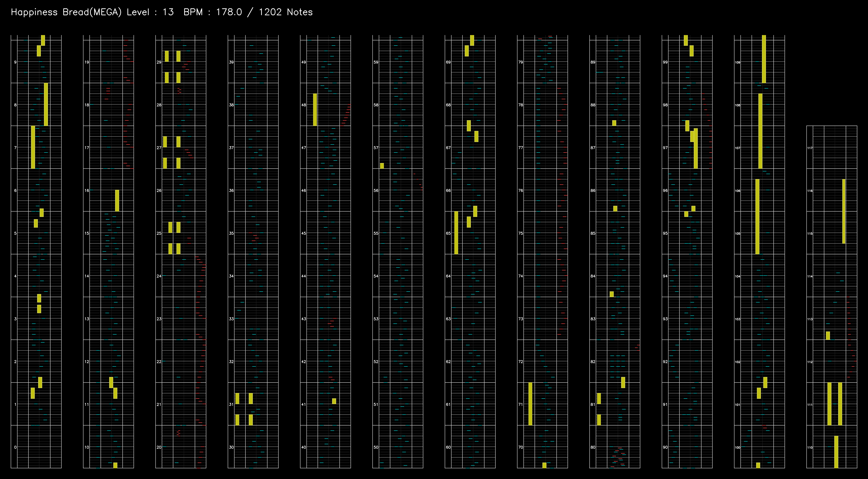The image size is (868, 479).
Task: Click measure number label 117
Action: click(810, 148)
